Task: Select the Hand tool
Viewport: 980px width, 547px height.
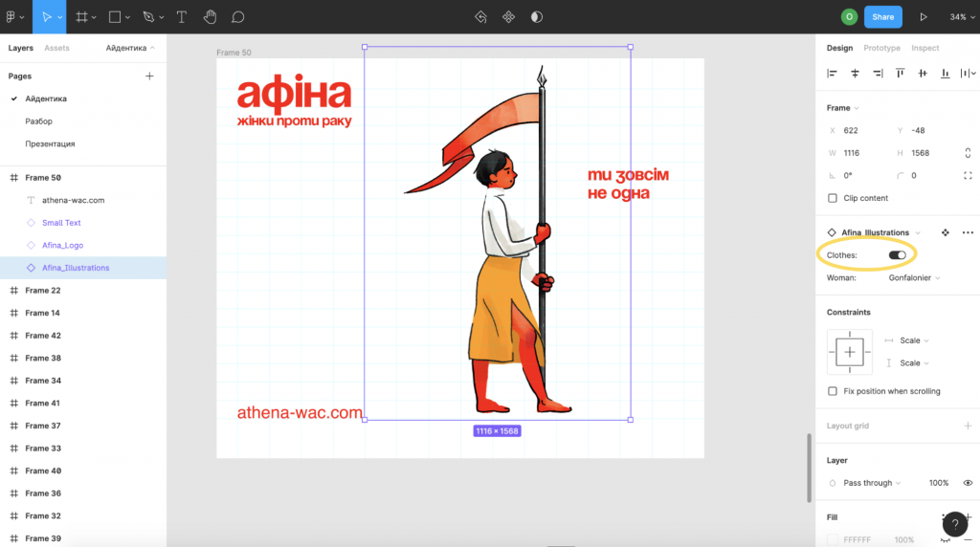Action: (x=210, y=17)
